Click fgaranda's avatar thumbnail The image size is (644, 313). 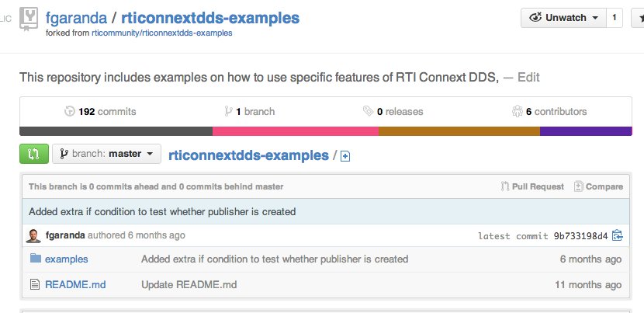click(33, 235)
